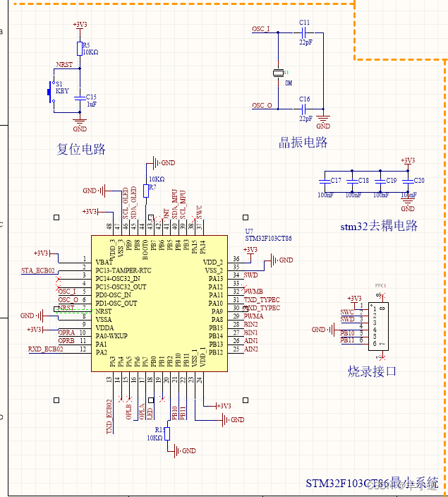Click the STA_ECB02 net label
This screenshot has height=497, width=448.
(x=38, y=270)
